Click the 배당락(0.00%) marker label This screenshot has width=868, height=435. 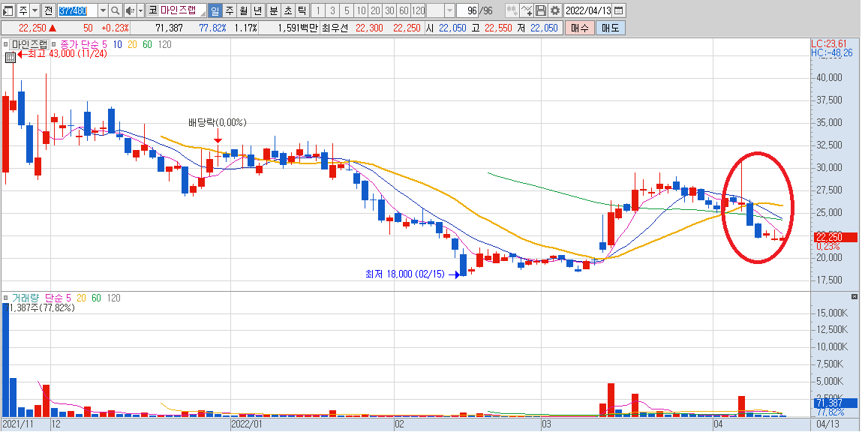tap(218, 122)
